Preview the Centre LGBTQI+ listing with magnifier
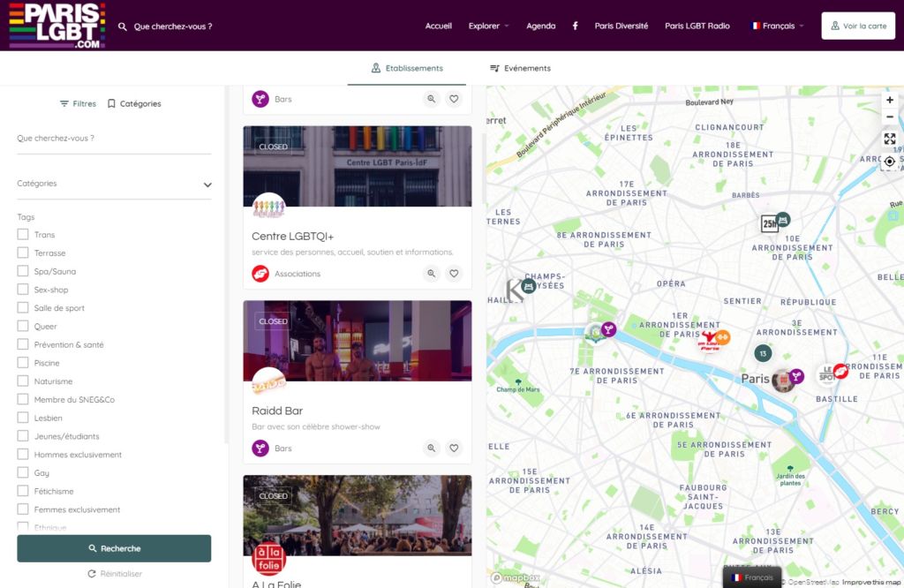The width and height of the screenshot is (904, 588). point(431,273)
